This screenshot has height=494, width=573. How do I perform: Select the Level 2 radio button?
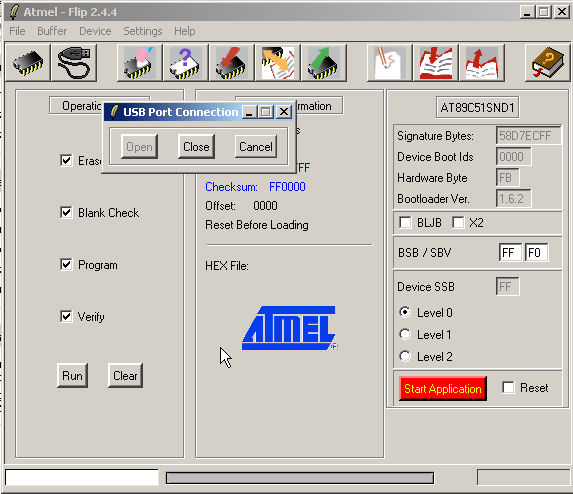[405, 356]
